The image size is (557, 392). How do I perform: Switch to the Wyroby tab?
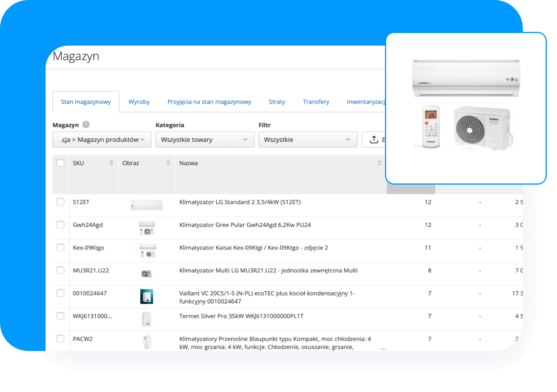pyautogui.click(x=138, y=101)
